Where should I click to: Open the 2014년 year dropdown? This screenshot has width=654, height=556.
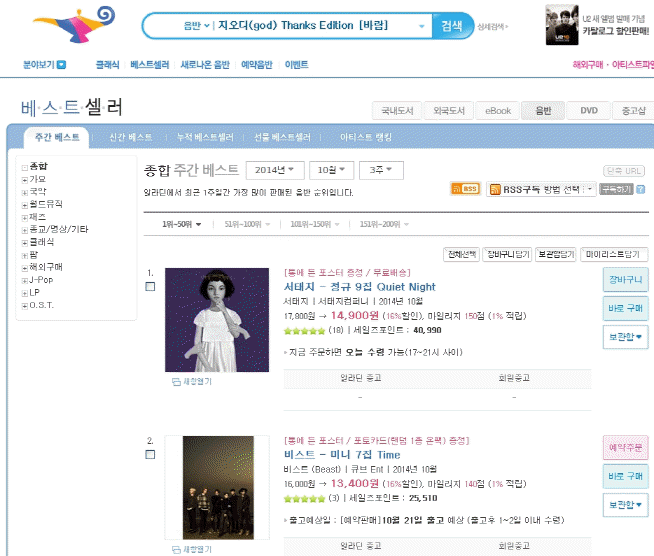pos(275,170)
